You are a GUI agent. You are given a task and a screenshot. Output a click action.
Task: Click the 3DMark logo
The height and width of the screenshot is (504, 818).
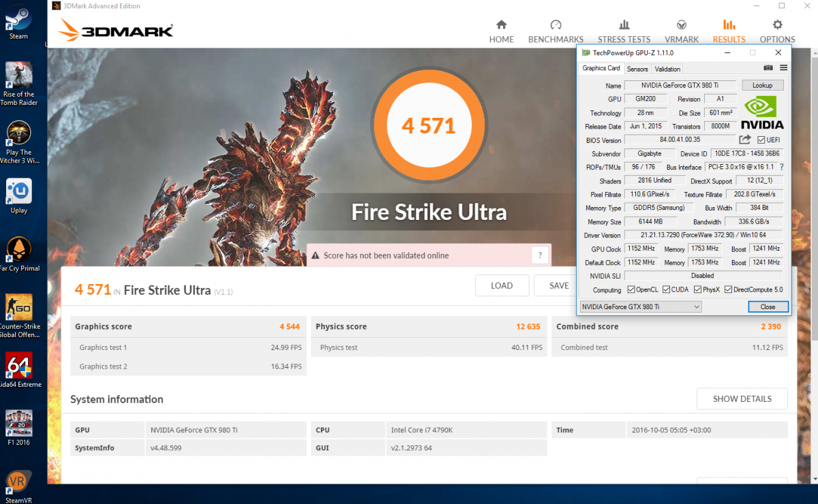[x=116, y=31]
